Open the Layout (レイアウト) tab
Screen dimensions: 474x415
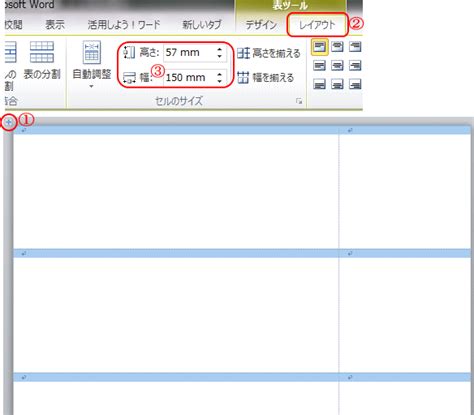pyautogui.click(x=317, y=25)
